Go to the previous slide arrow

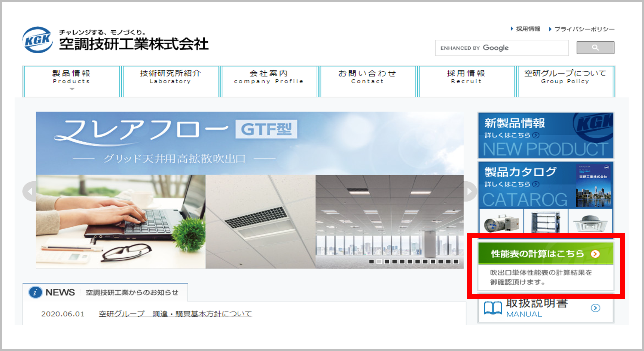pyautogui.click(x=30, y=191)
